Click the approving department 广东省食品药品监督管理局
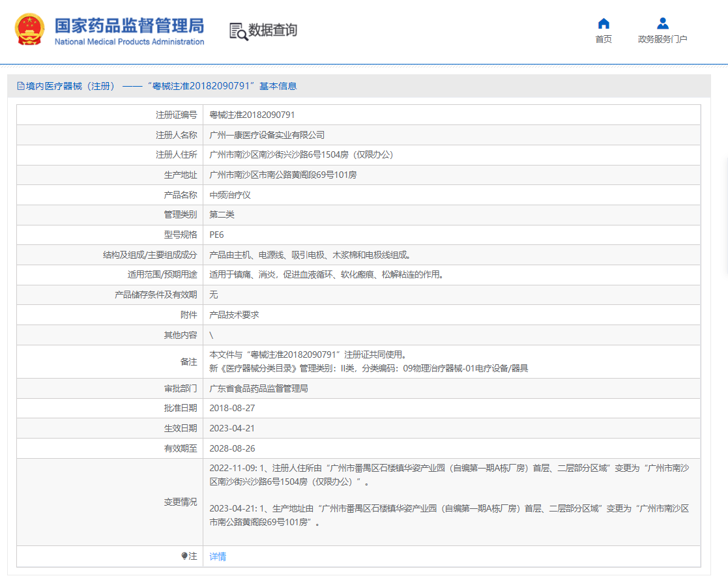The image size is (728, 578). [x=259, y=388]
